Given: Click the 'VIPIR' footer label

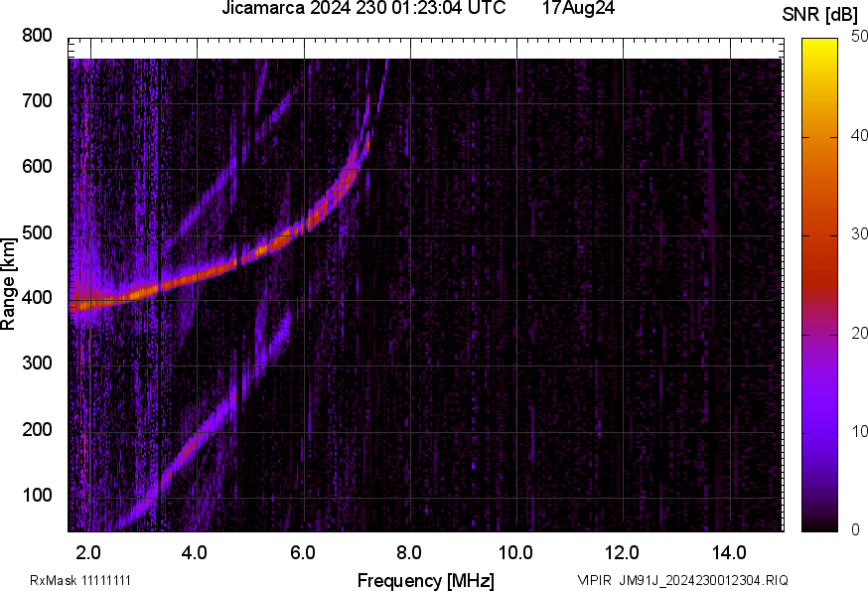Looking at the screenshot, I should coord(595,580).
